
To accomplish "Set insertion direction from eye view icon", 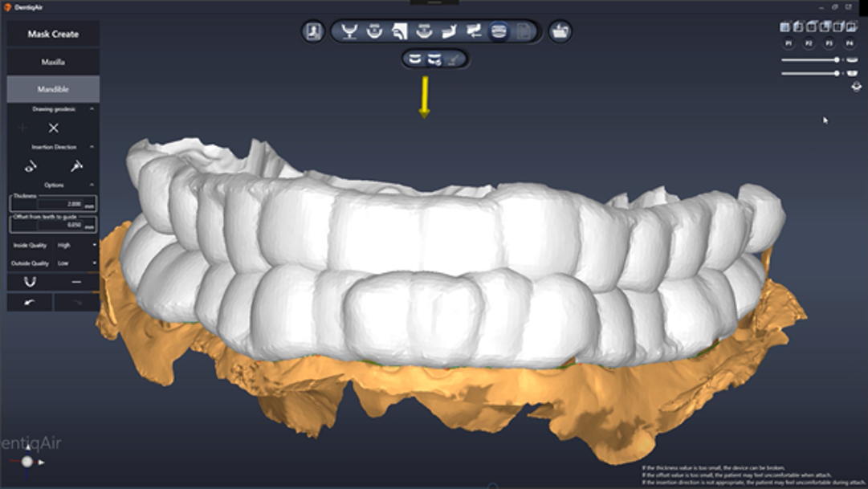I will coord(31,166).
